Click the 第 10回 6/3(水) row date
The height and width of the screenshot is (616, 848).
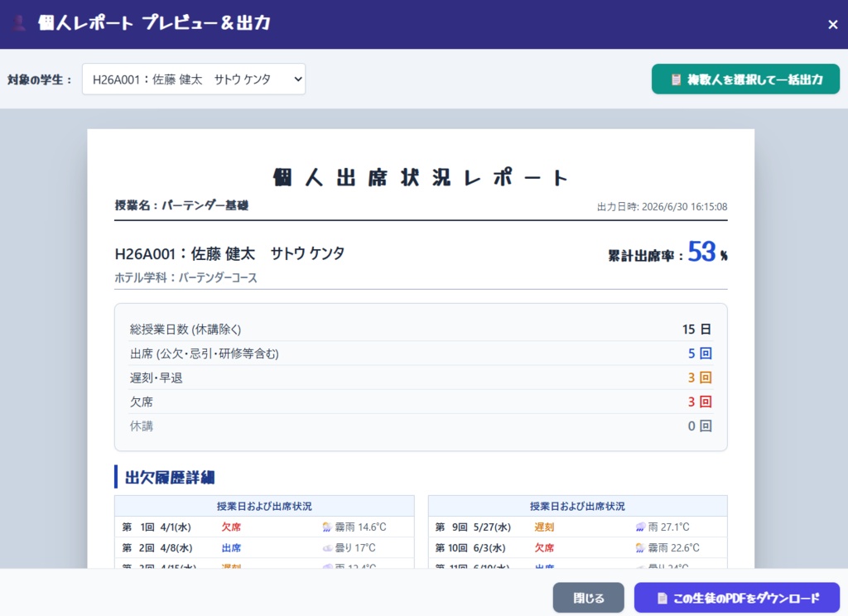[470, 548]
